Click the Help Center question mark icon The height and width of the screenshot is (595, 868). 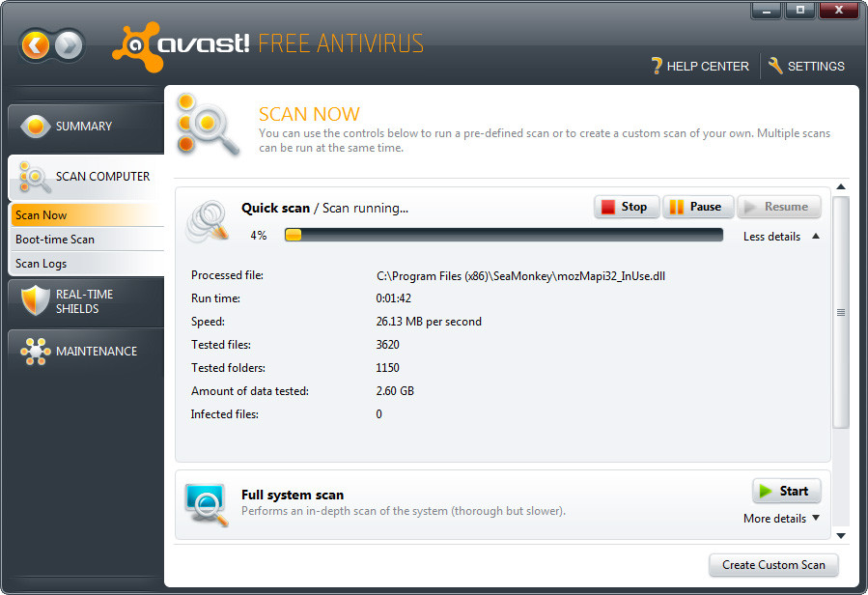coord(657,66)
